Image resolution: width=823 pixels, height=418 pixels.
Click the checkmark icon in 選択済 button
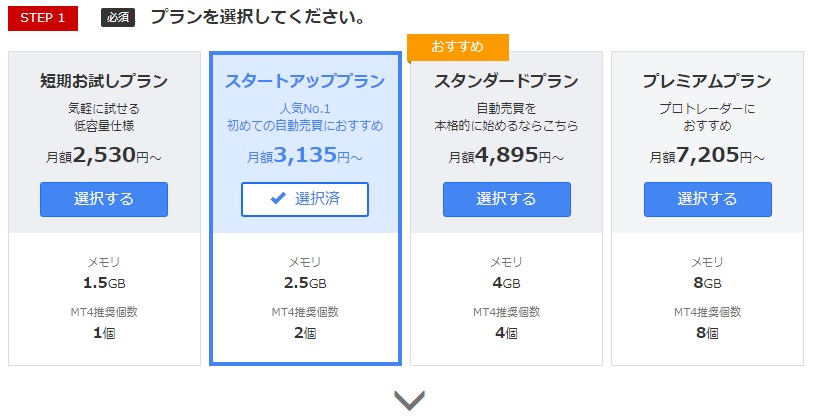278,199
